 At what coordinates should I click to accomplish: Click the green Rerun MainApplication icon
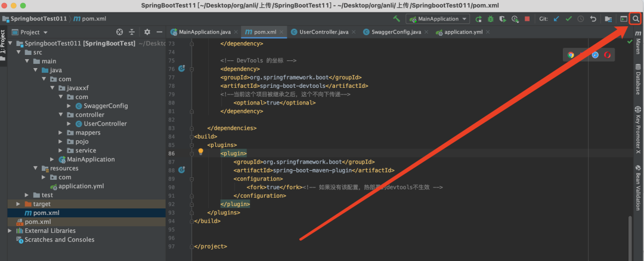click(478, 19)
